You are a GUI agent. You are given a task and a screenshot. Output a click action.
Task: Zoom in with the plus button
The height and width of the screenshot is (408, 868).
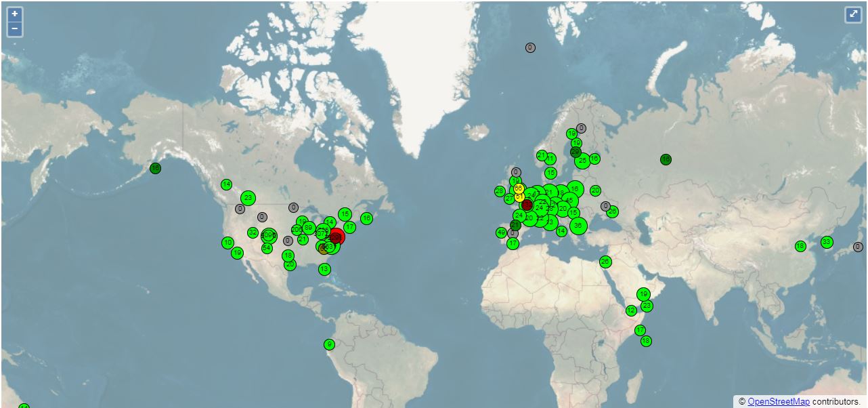click(x=15, y=14)
